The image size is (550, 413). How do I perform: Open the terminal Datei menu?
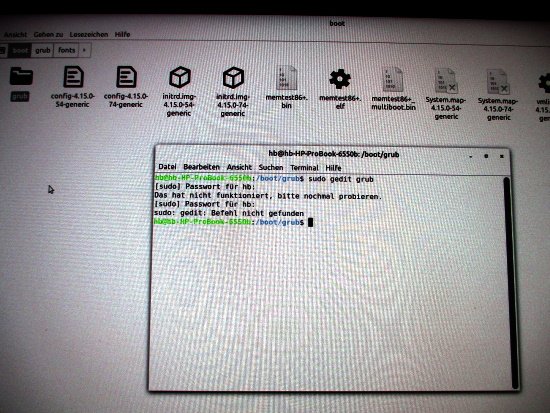pos(167,167)
